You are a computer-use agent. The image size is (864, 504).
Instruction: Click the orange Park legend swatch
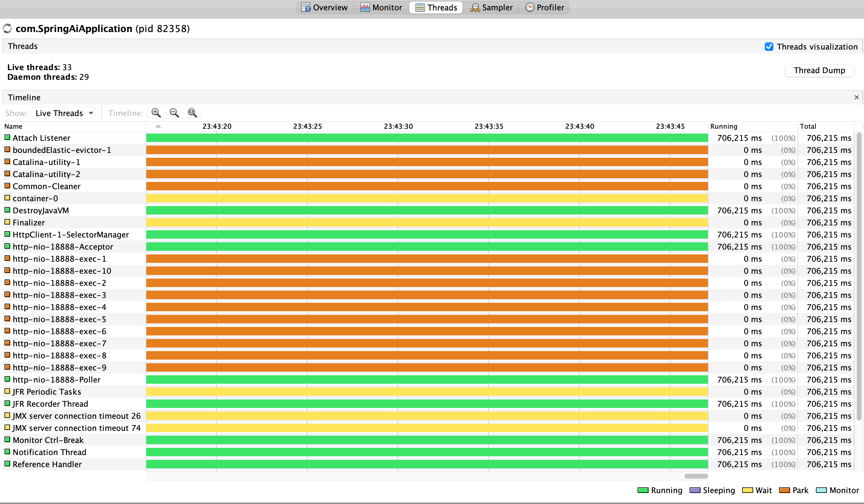pos(784,490)
